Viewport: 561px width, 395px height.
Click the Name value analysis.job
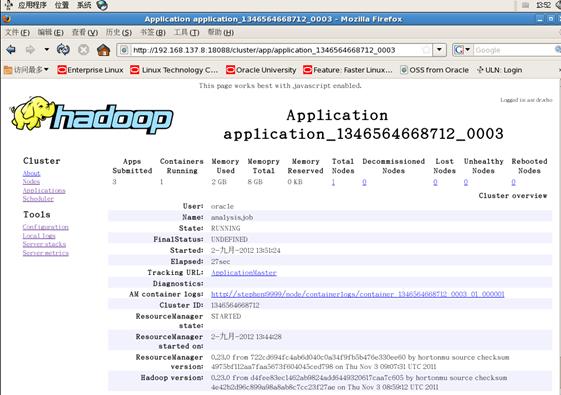[x=232, y=217]
